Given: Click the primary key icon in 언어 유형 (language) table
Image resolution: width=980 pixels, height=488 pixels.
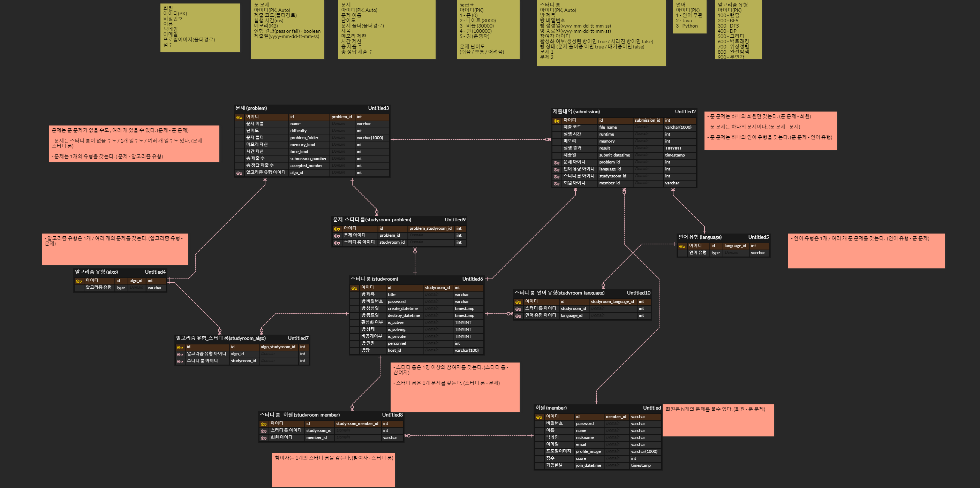Looking at the screenshot, I should (682, 246).
